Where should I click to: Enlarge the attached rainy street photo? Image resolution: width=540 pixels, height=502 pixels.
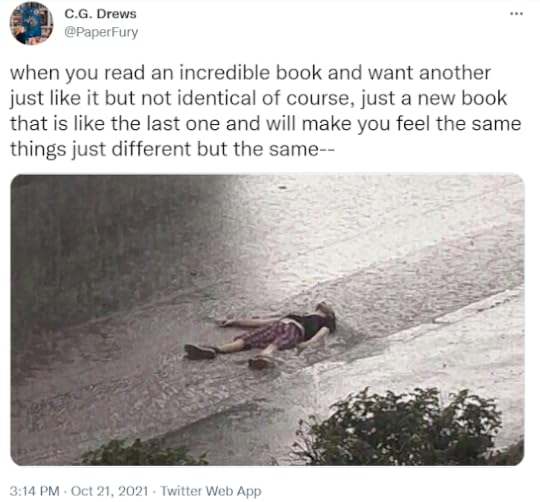pyautogui.click(x=267, y=320)
